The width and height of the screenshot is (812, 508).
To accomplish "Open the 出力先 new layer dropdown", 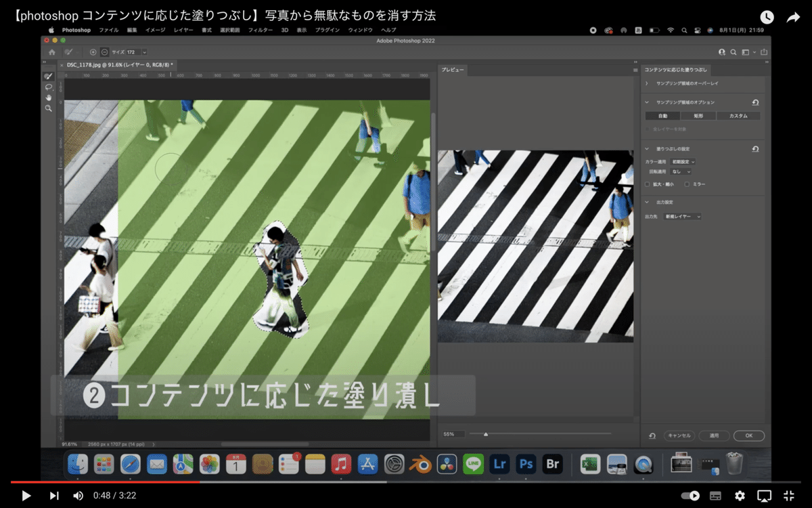I will (682, 216).
